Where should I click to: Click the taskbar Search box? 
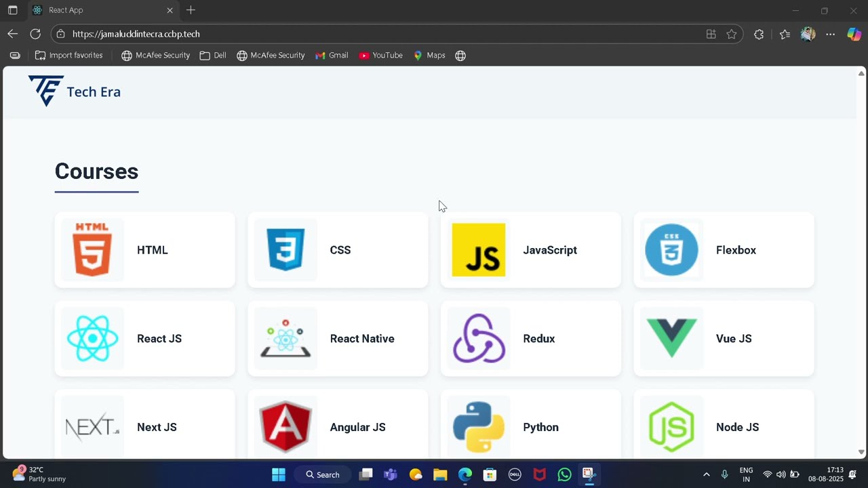tap(323, 474)
